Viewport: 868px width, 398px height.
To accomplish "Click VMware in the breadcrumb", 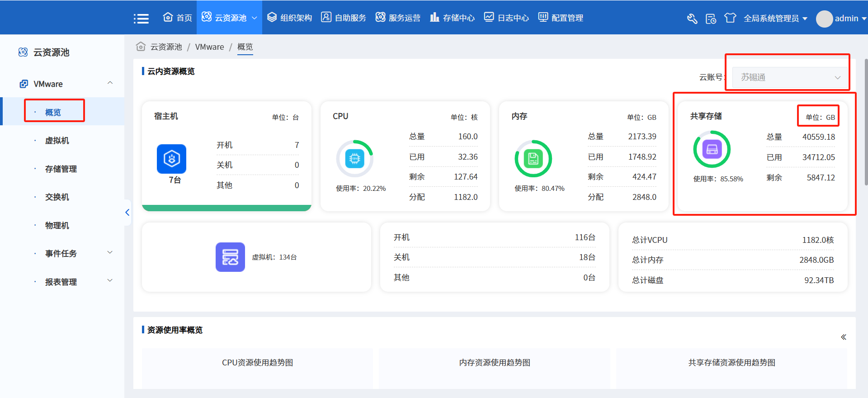I will [209, 47].
